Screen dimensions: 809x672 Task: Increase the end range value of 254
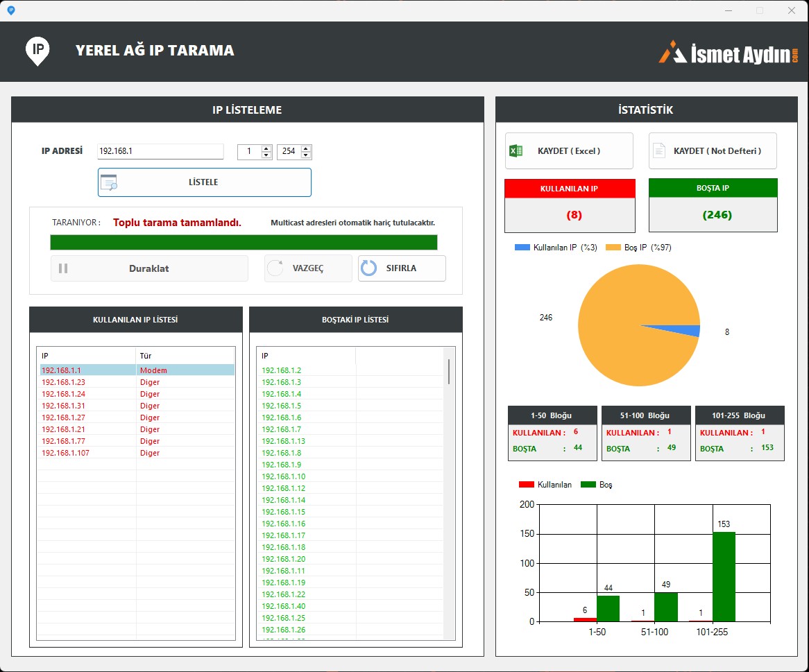tap(306, 148)
